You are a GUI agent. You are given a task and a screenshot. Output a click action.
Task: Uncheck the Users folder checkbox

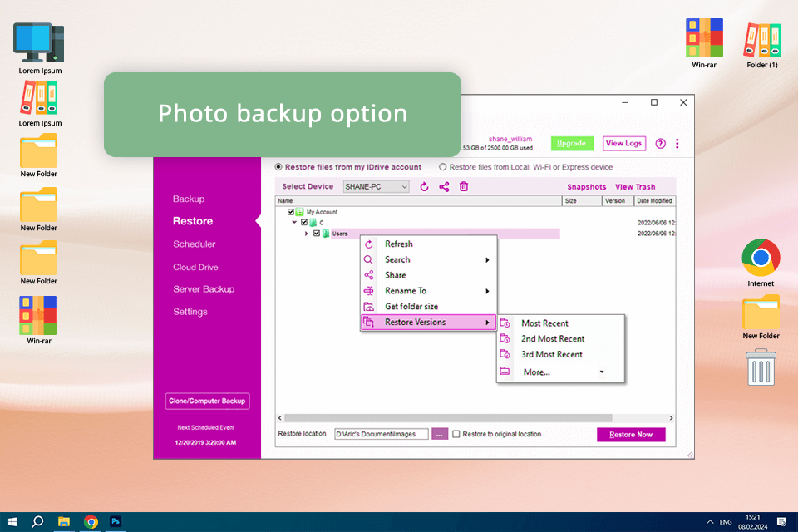click(x=317, y=234)
